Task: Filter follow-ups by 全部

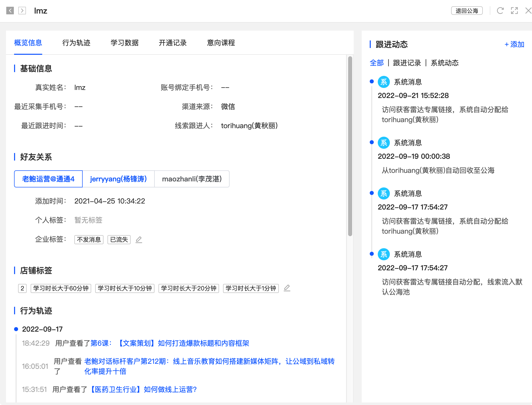Action: point(377,63)
